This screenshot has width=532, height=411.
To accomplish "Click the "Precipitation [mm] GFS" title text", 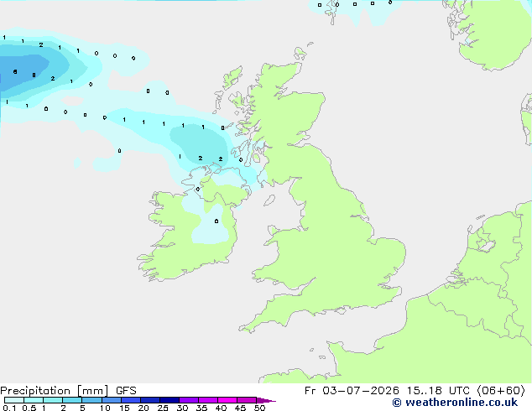I will point(68,391).
